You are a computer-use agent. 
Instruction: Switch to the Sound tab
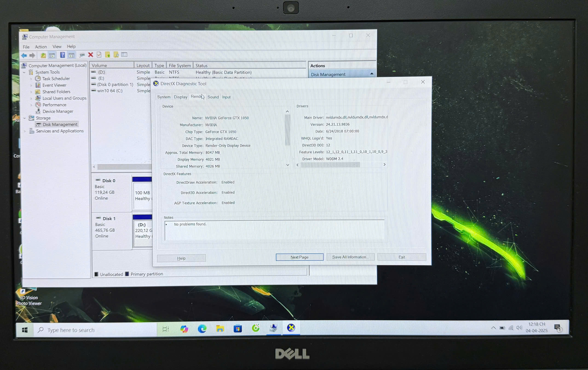pyautogui.click(x=213, y=97)
